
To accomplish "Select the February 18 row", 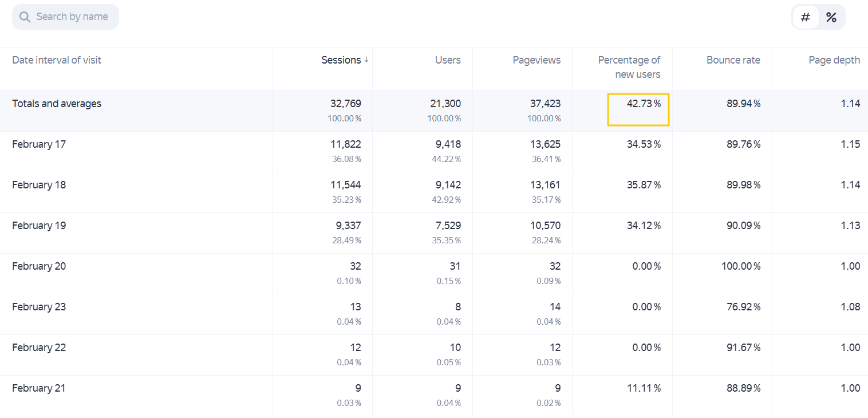I will [x=434, y=192].
